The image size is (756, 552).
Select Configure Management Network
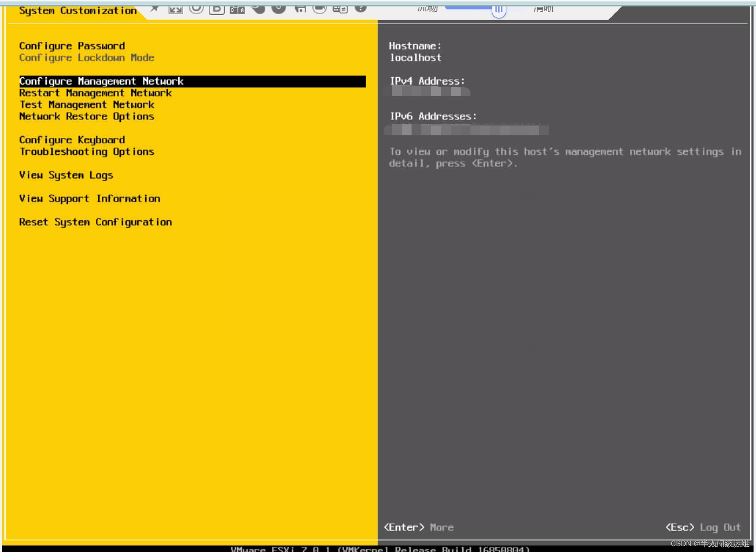pyautogui.click(x=101, y=81)
